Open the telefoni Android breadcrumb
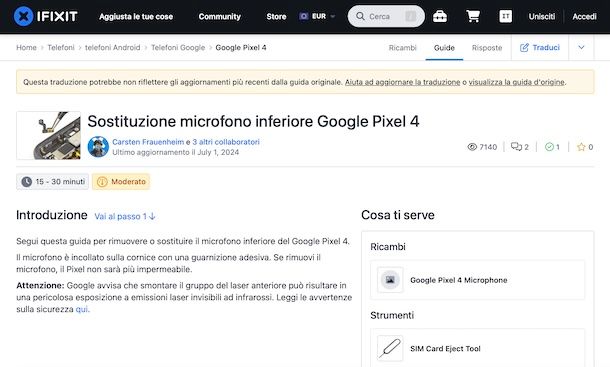The width and height of the screenshot is (610, 367). point(112,47)
